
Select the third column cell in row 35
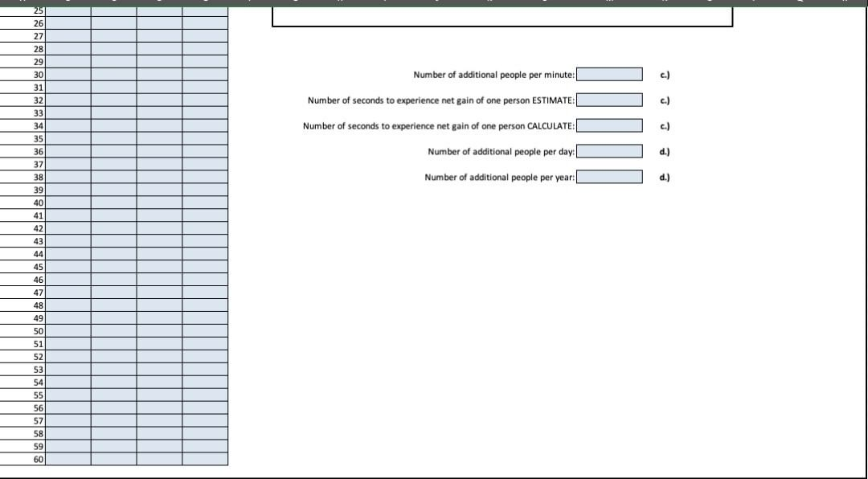158,139
